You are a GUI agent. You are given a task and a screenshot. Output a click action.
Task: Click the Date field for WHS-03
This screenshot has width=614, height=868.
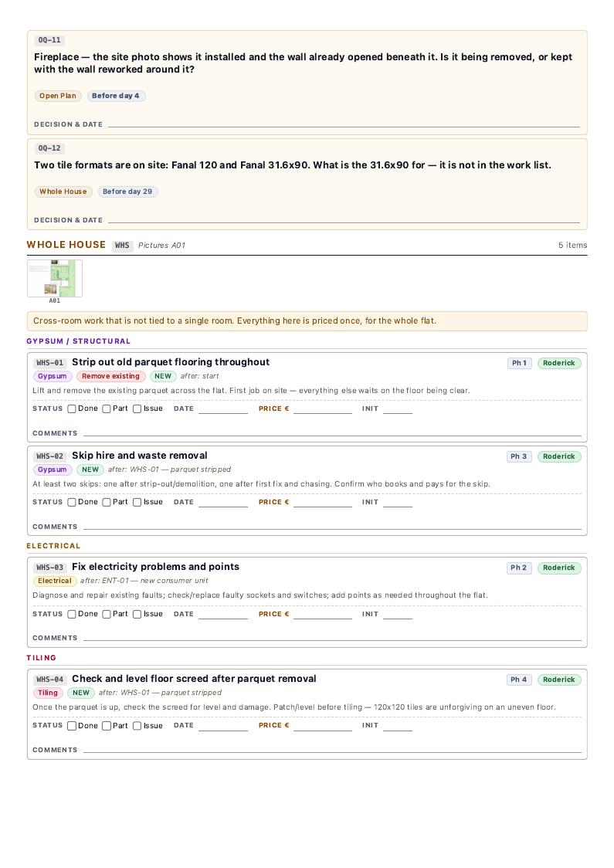tap(223, 615)
